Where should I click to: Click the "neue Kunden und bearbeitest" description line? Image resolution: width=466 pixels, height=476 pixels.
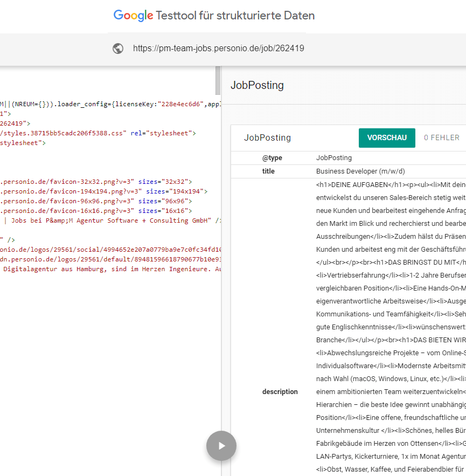click(391, 211)
